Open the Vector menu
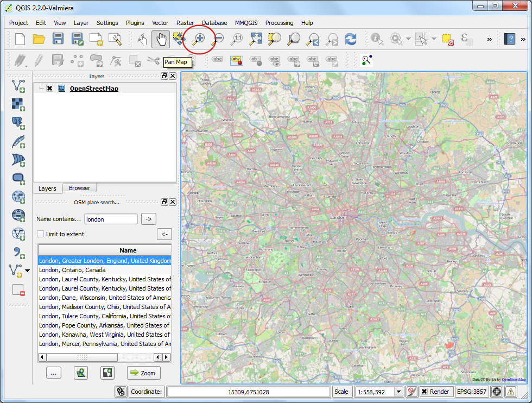The height and width of the screenshot is (403, 532). click(160, 23)
